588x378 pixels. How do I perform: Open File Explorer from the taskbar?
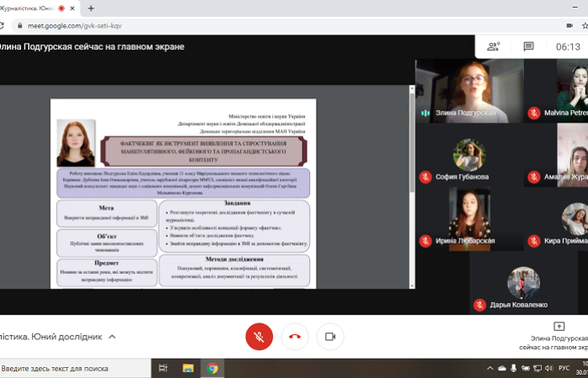pyautogui.click(x=188, y=368)
